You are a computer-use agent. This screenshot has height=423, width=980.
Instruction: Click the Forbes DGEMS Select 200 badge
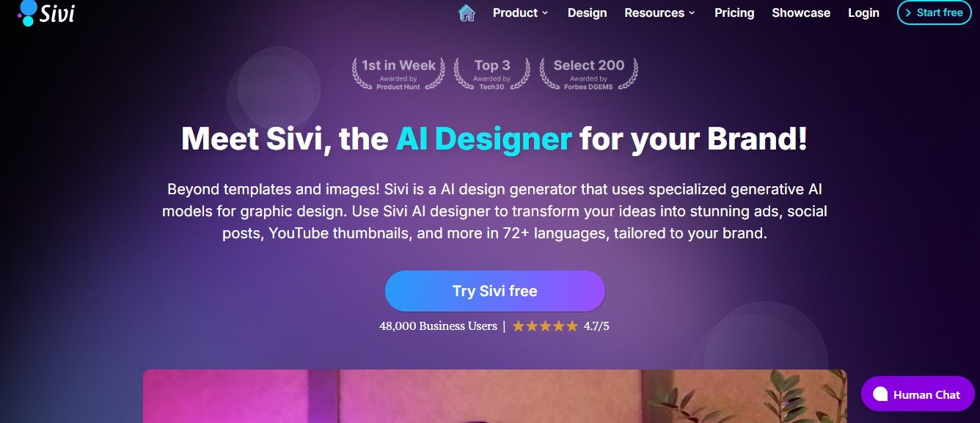point(588,74)
